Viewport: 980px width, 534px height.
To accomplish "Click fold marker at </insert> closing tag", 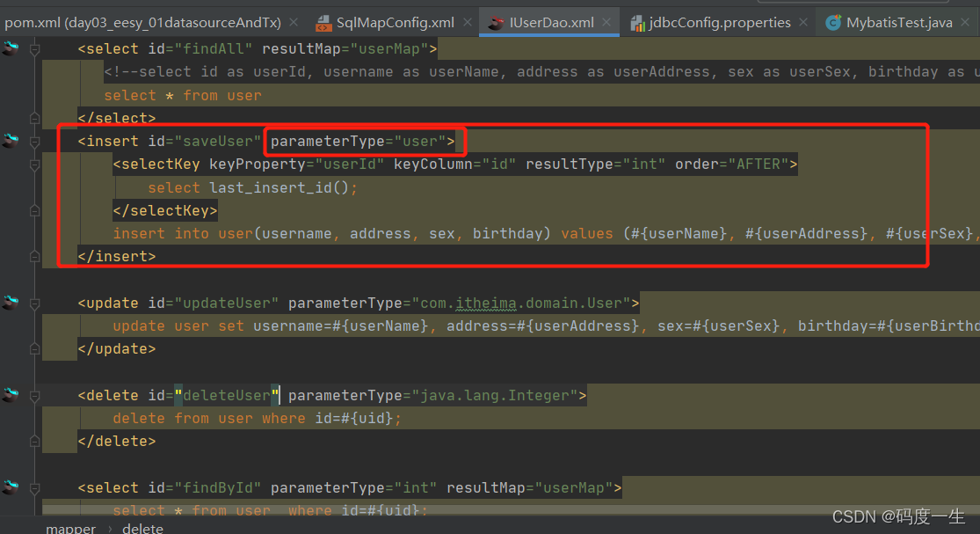I will click(35, 256).
